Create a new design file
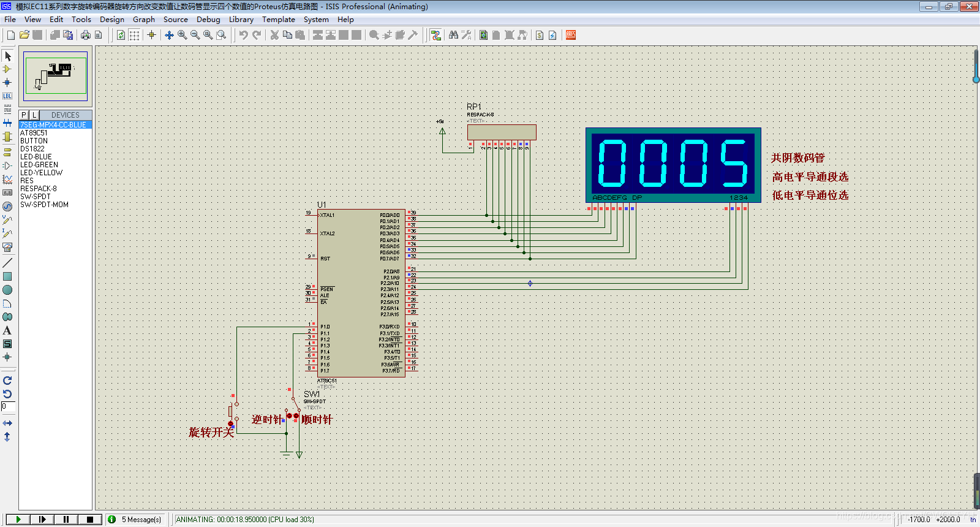Viewport: 980px width, 527px height. coord(11,35)
